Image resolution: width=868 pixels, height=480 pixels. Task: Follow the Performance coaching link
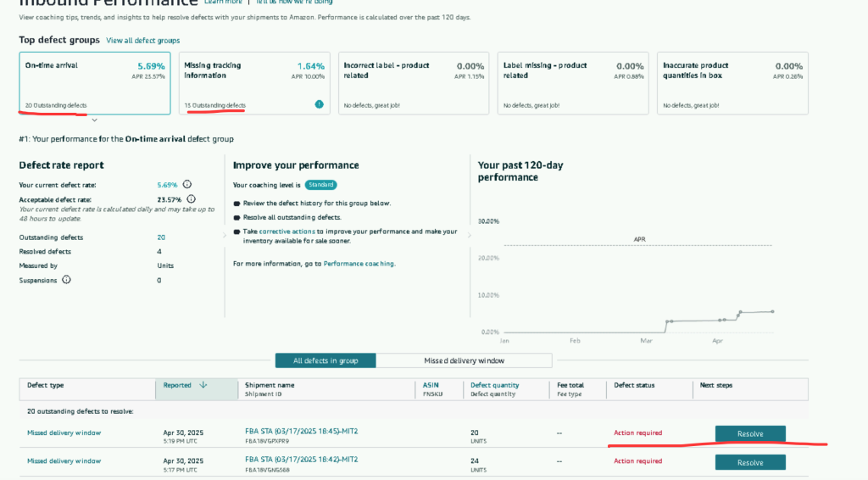pos(359,264)
